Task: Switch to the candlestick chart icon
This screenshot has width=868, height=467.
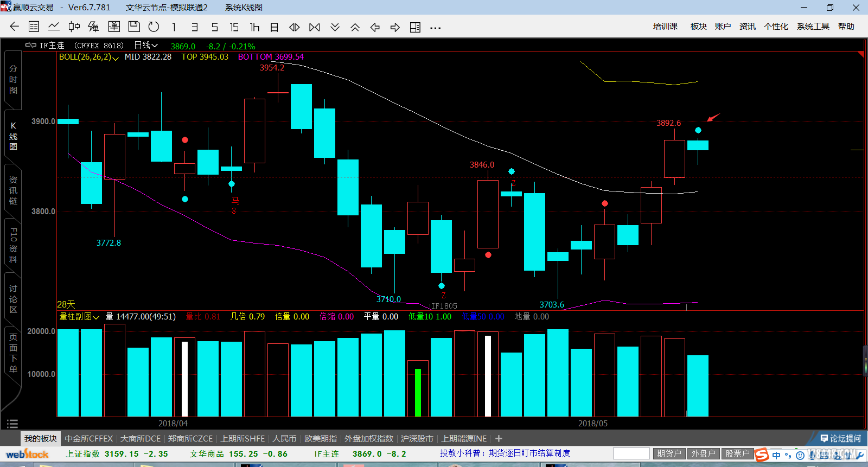Action: (74, 27)
